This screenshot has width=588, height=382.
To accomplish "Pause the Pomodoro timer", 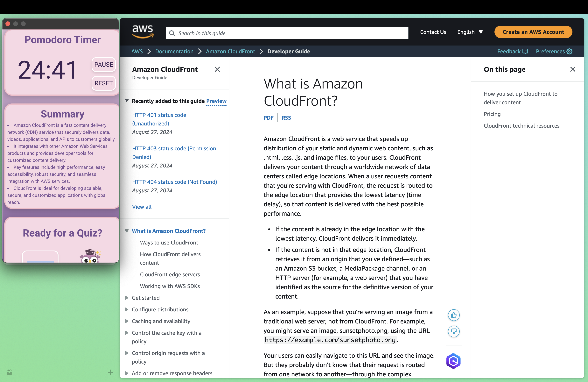I will 103,65.
